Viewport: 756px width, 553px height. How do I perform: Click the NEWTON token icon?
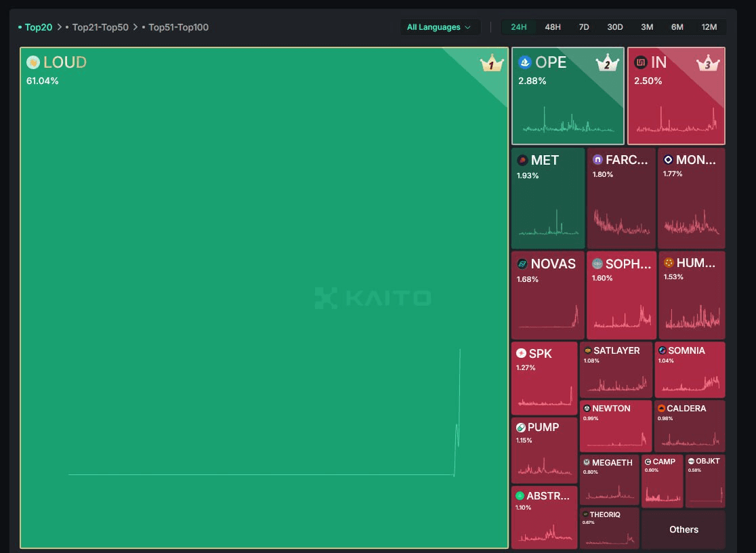pyautogui.click(x=587, y=408)
